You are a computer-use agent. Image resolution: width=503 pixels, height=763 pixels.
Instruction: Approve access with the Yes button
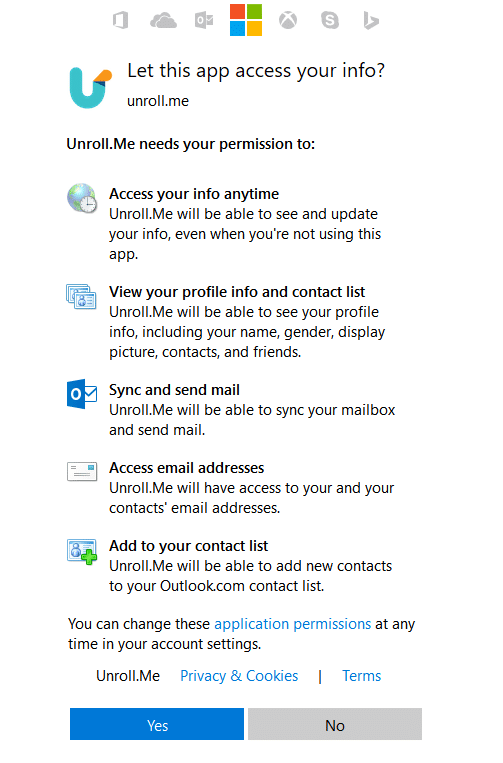point(157,724)
